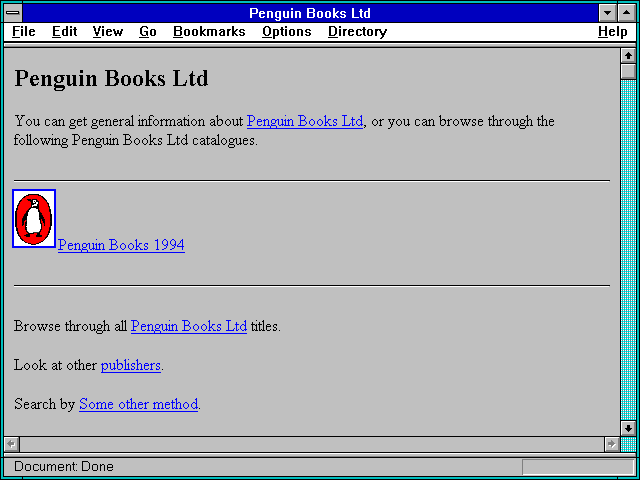Open the Edit menu
This screenshot has height=480, width=640.
click(x=64, y=31)
